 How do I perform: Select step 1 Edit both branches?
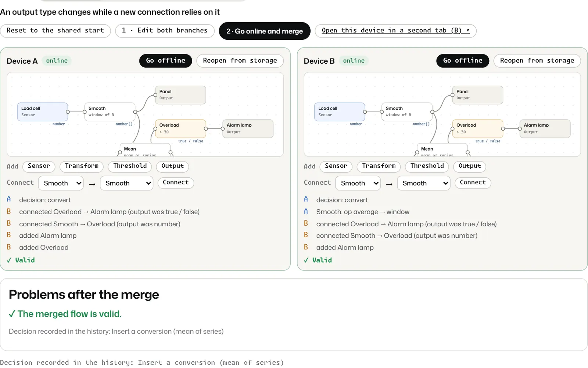(x=165, y=31)
